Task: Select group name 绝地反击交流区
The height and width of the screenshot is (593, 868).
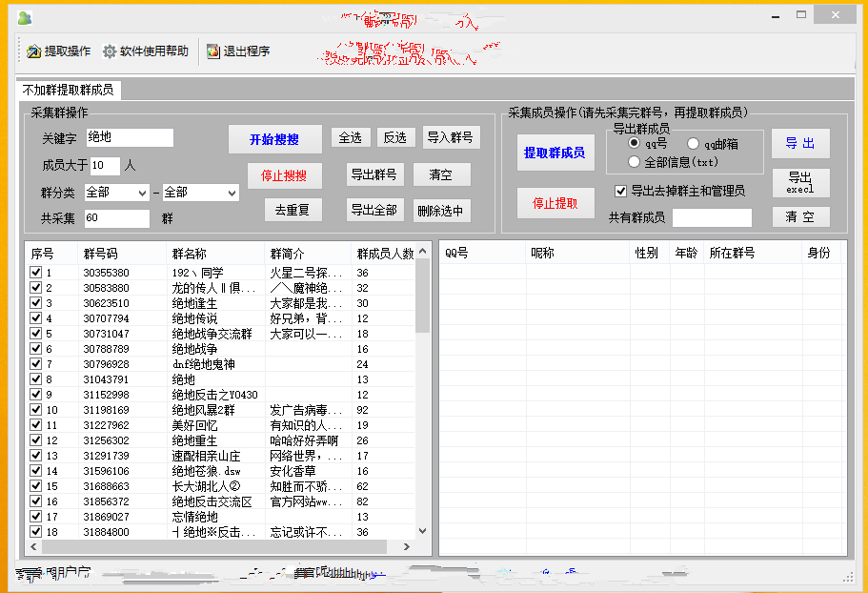Action: [212, 501]
